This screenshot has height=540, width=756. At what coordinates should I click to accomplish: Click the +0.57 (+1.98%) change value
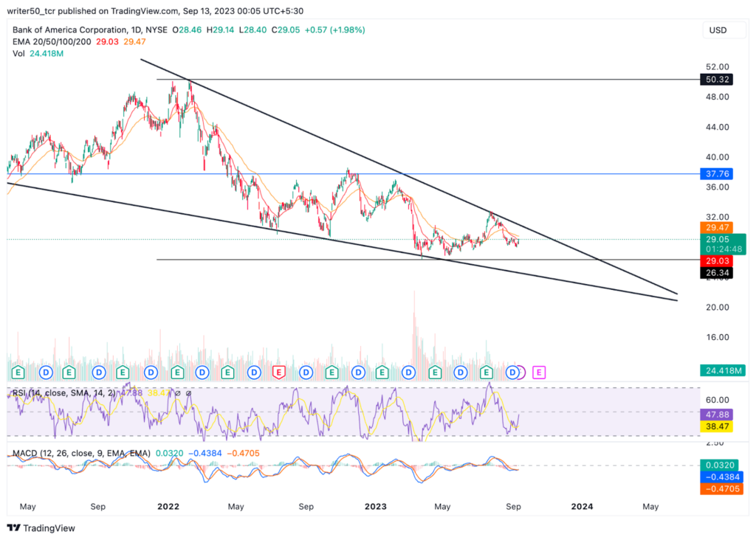coord(334,30)
